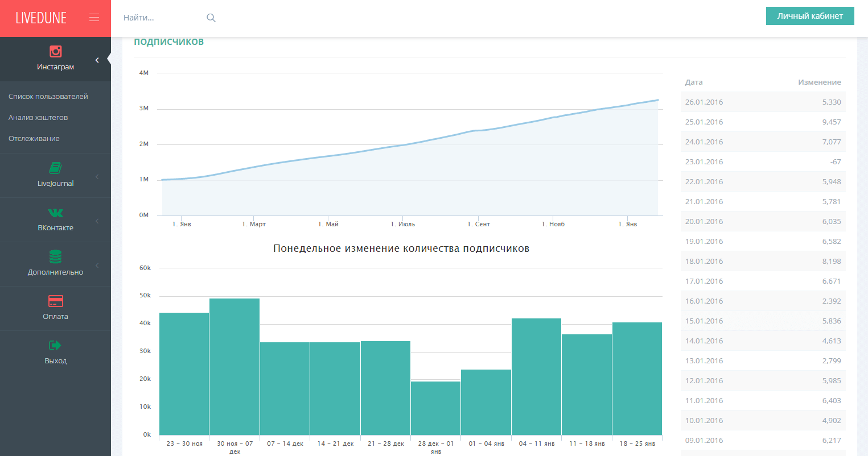Toggle the hamburger menu icon
The image size is (868, 456).
94,18
